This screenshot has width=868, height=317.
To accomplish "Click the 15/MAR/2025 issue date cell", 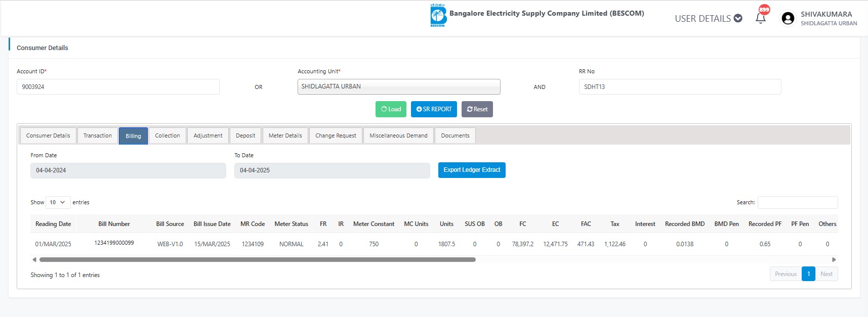I will [x=212, y=244].
